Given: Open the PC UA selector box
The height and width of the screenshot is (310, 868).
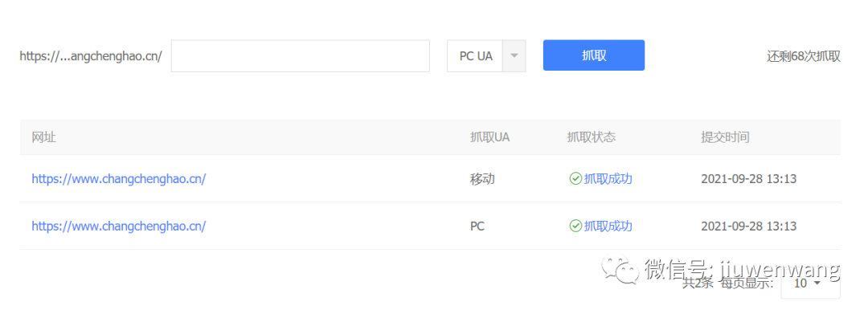Looking at the screenshot, I should point(486,56).
